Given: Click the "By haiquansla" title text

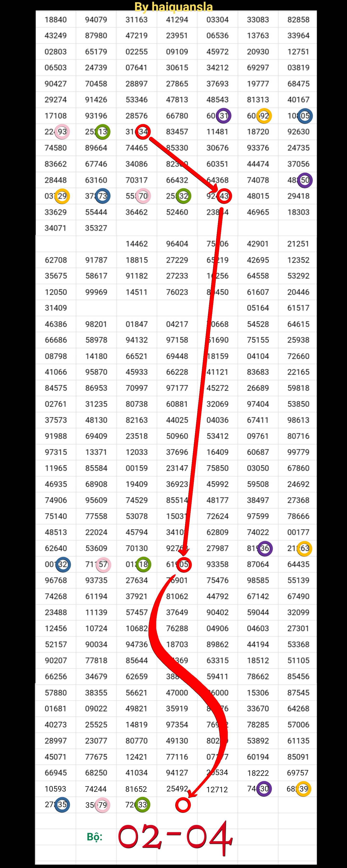Looking at the screenshot, I should tap(173, 7).
